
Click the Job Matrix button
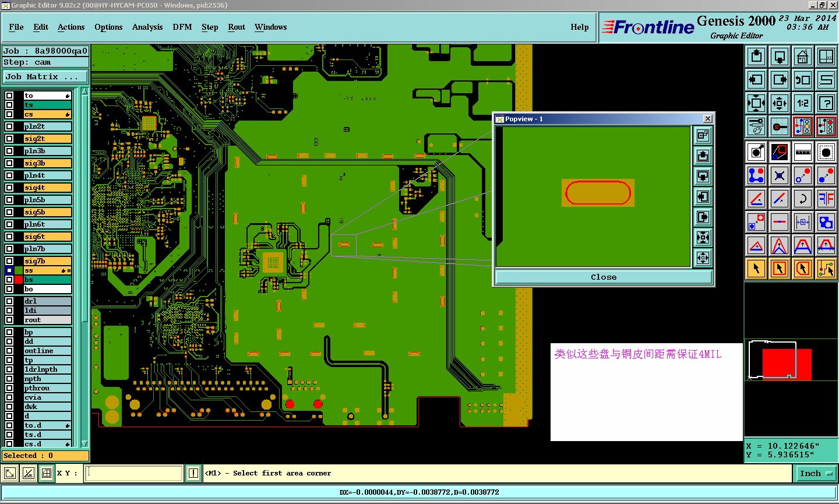[x=45, y=77]
